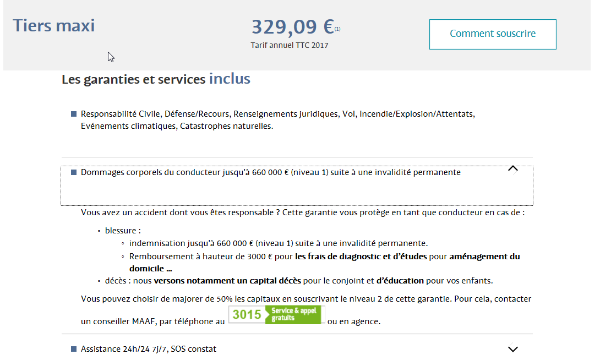This screenshot has height=364, width=600.
Task: Select the Tiers maxi formula title
Action: pyautogui.click(x=54, y=26)
